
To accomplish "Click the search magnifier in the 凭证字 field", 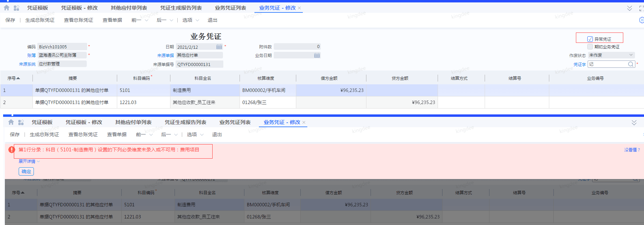I will (x=631, y=64).
